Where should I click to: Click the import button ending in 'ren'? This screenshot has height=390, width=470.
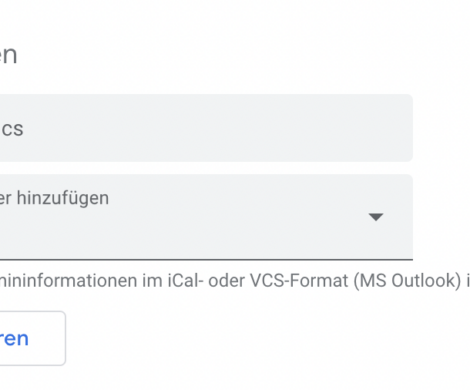32,338
